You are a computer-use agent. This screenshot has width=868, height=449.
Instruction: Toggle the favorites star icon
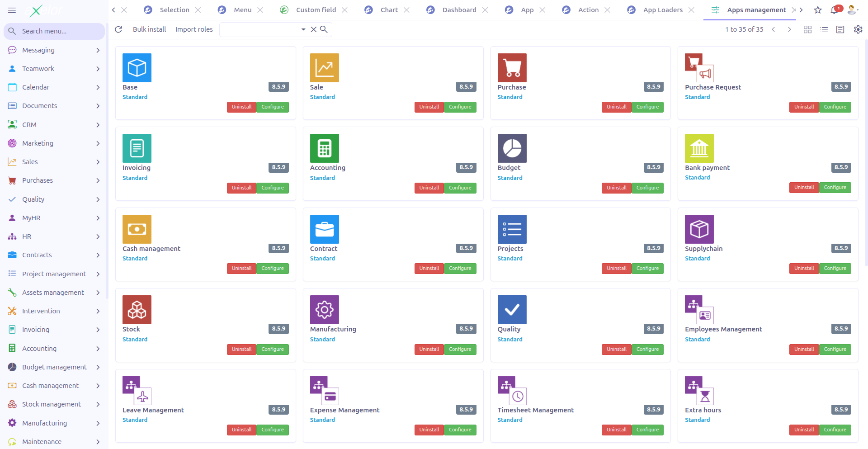pos(817,9)
